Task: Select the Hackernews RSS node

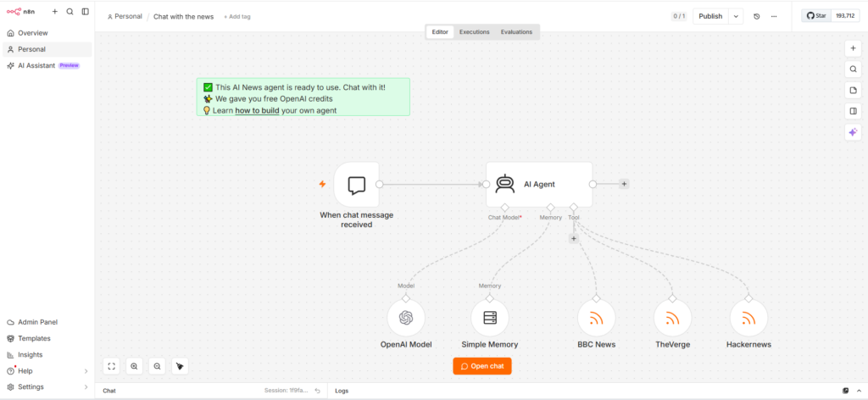Action: pos(748,318)
